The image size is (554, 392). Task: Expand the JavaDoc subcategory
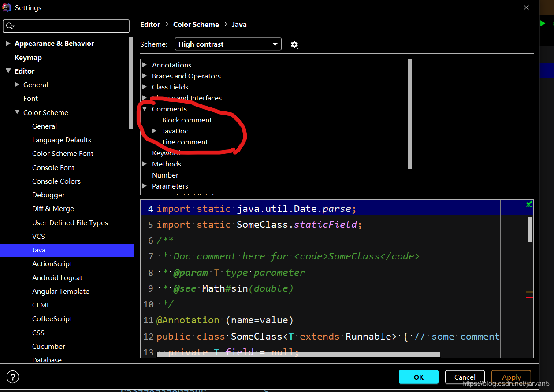154,131
